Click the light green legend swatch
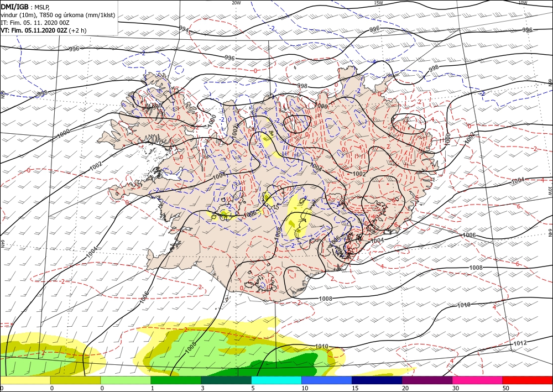 [126, 380]
